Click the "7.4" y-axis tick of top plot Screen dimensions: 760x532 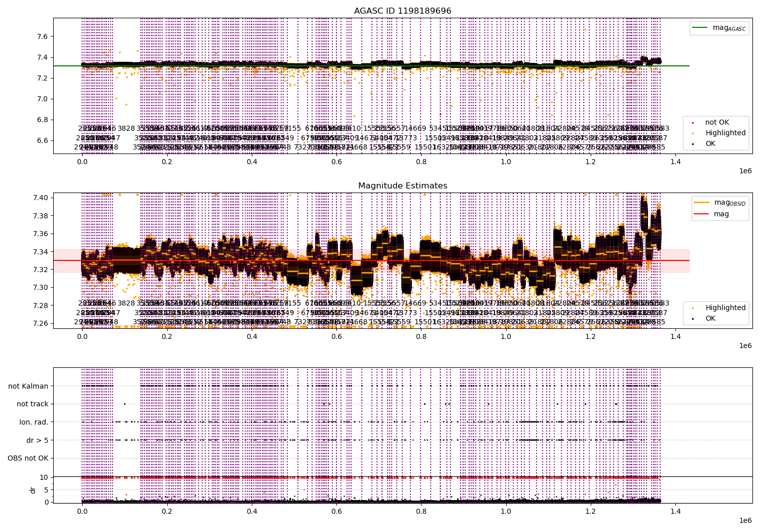(42, 57)
